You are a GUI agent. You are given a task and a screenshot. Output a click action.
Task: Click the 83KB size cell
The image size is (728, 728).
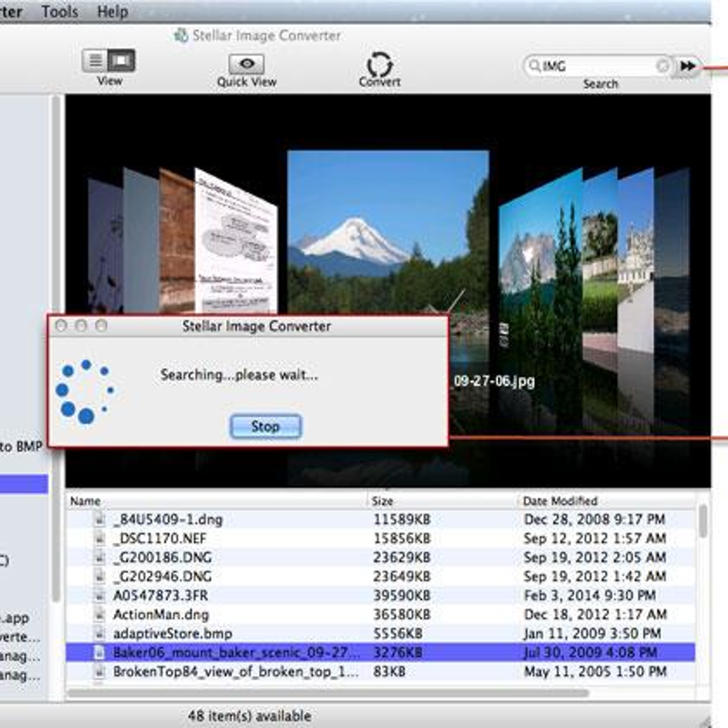(x=389, y=672)
